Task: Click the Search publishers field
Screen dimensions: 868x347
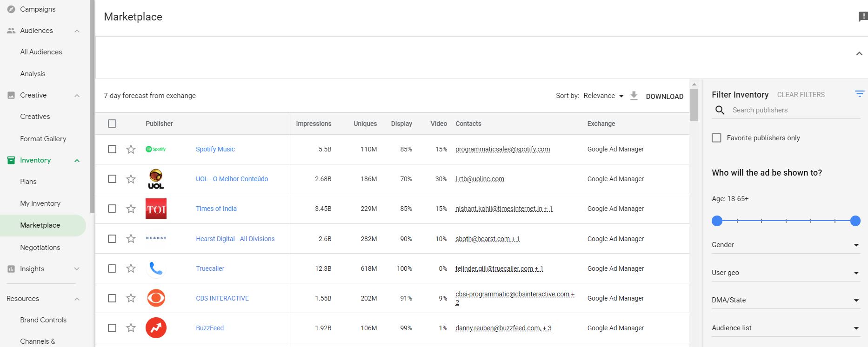Action: (795, 110)
